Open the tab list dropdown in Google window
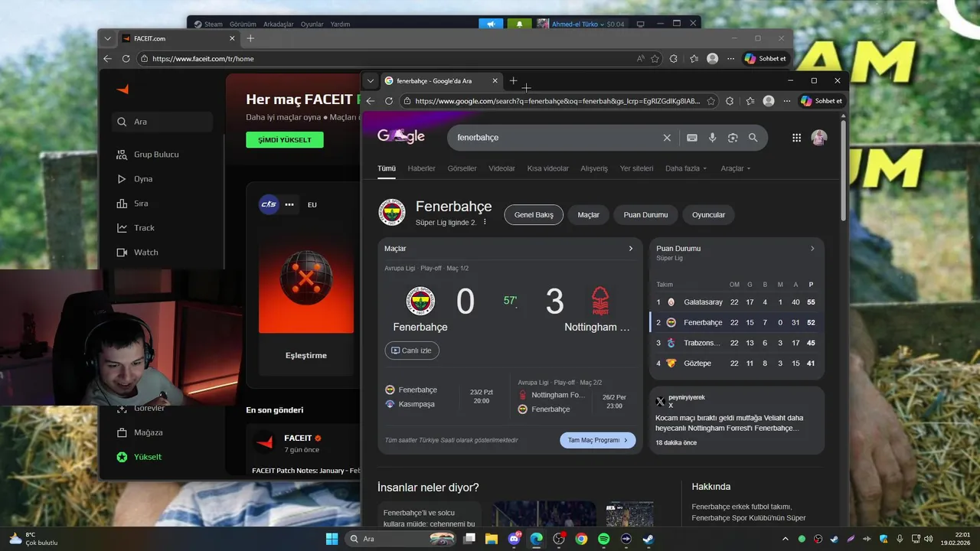Screen dimensions: 980x551 click(x=371, y=80)
